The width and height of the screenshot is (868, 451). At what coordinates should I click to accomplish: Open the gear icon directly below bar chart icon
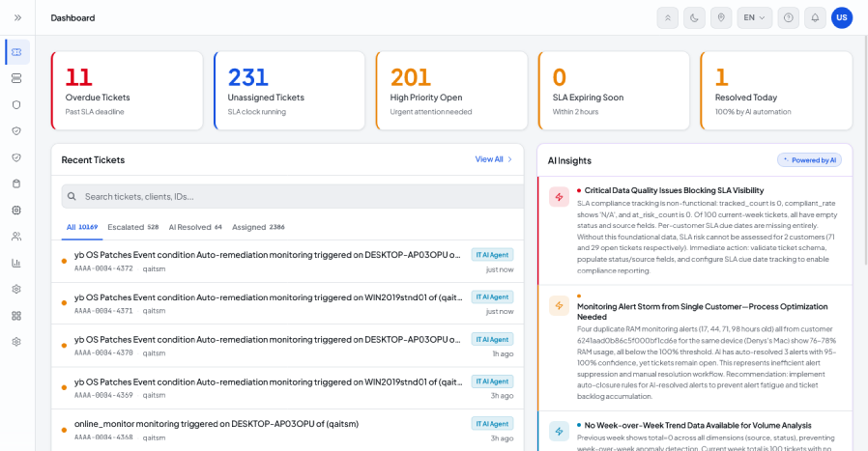(x=16, y=289)
